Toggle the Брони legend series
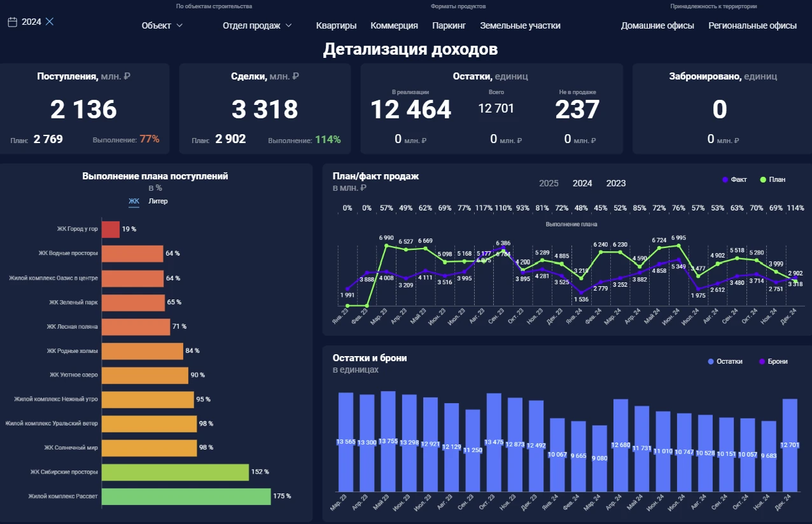Viewport: 812px width, 524px height. pos(773,361)
